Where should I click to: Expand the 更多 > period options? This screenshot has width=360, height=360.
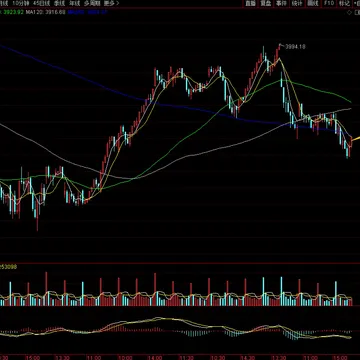coord(111,3)
